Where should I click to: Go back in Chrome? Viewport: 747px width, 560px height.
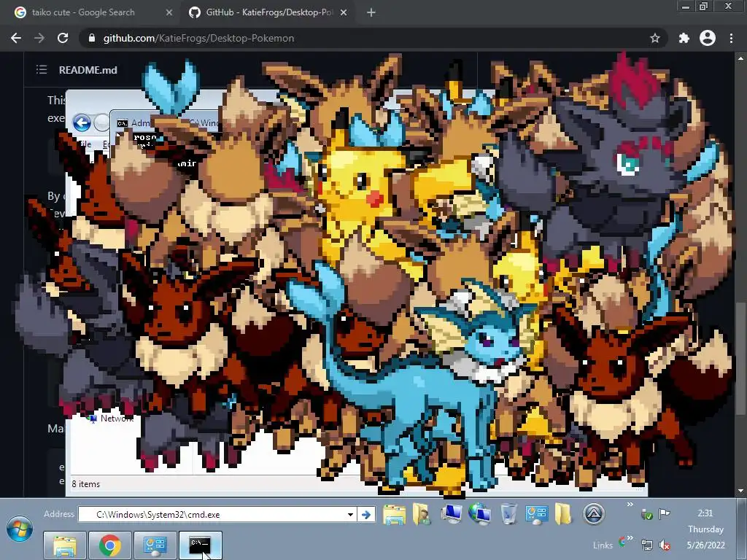click(16, 38)
